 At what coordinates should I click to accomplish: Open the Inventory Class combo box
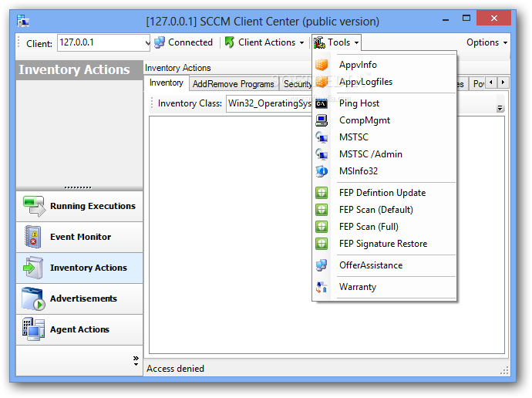coord(269,103)
